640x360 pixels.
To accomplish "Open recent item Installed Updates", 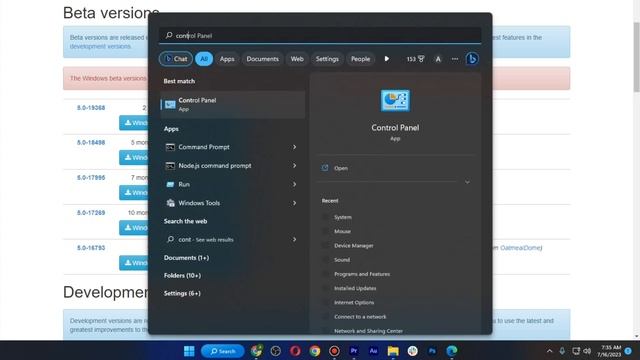I will click(x=355, y=289).
